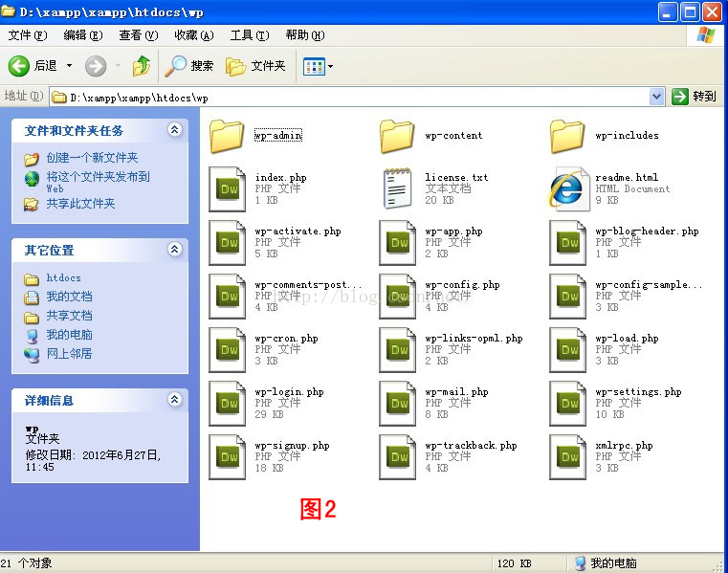Collapse the 详细信息 panel
The image size is (728, 573).
[174, 399]
